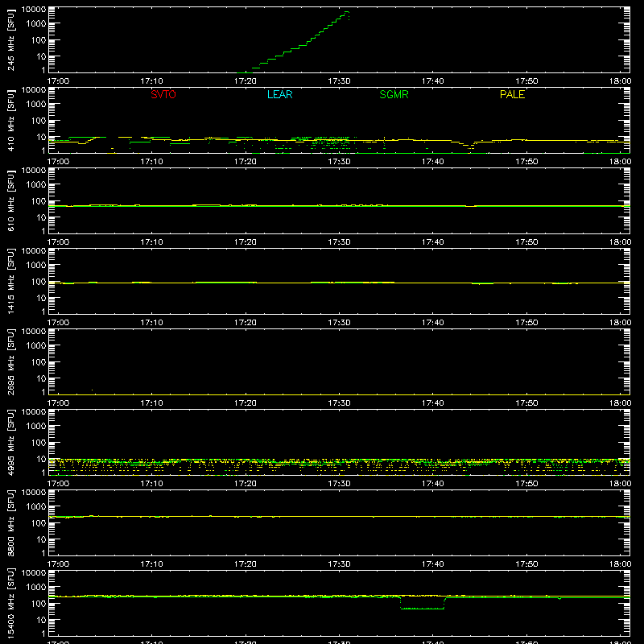Click the green SGMR station label
The image size is (644, 644).
click(x=394, y=94)
